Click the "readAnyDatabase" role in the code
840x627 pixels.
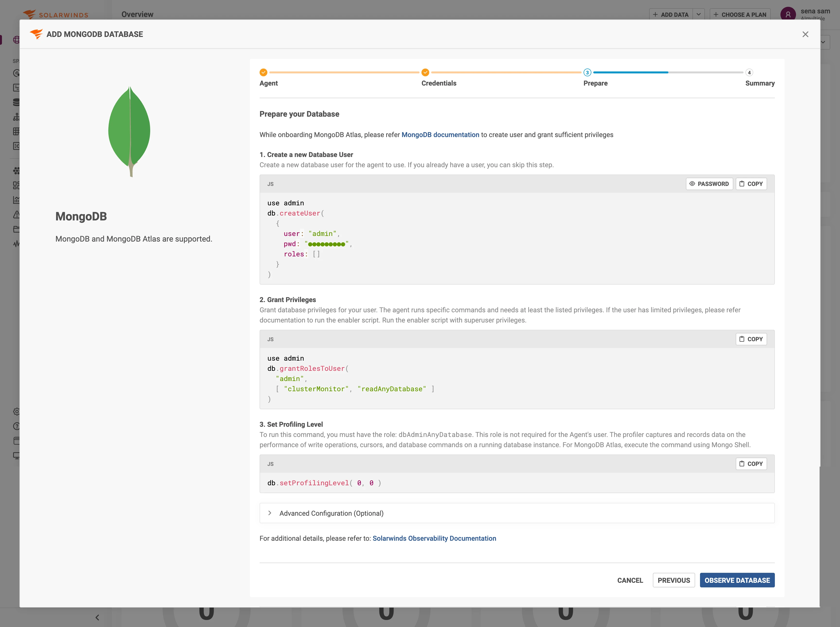tap(392, 389)
